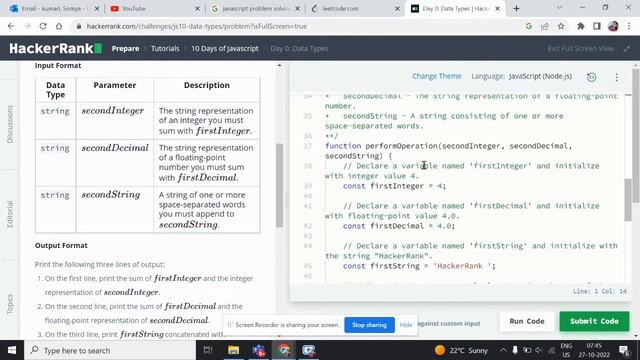
Task: Open Task View on taskbar
Action: tap(208, 350)
